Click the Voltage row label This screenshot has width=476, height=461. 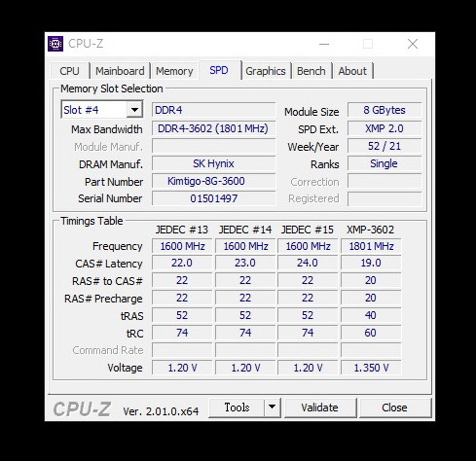125,368
